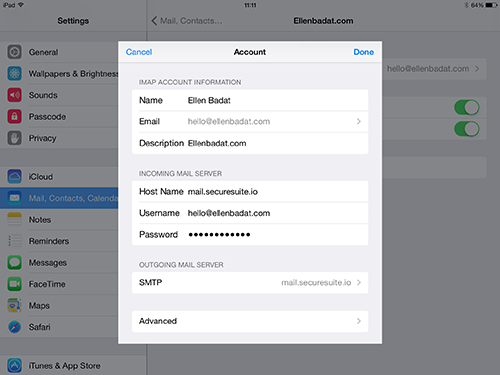Viewport: 500px width, 375px height.
Task: Tap the Password field
Action: (250, 234)
